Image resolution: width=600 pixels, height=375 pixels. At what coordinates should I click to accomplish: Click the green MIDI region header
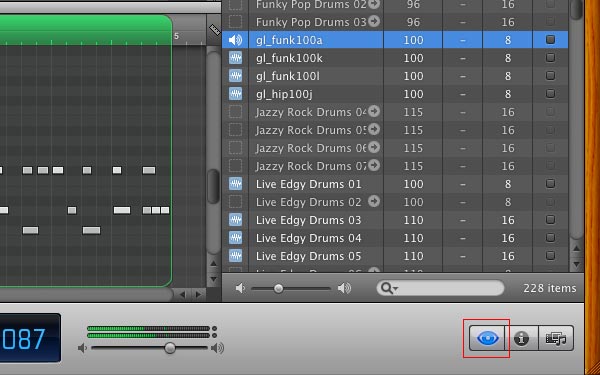[x=86, y=30]
